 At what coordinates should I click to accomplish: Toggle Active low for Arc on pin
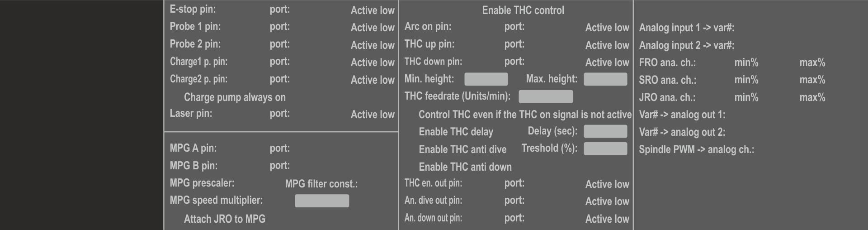coord(607,28)
